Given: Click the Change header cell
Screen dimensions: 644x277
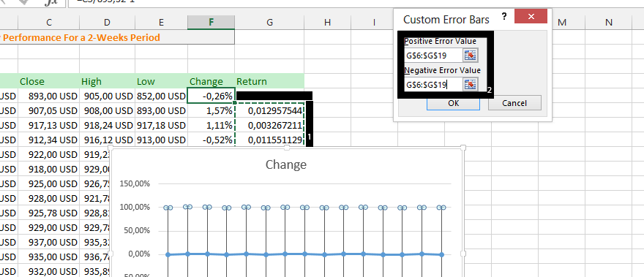Looking at the screenshot, I should (x=211, y=81).
